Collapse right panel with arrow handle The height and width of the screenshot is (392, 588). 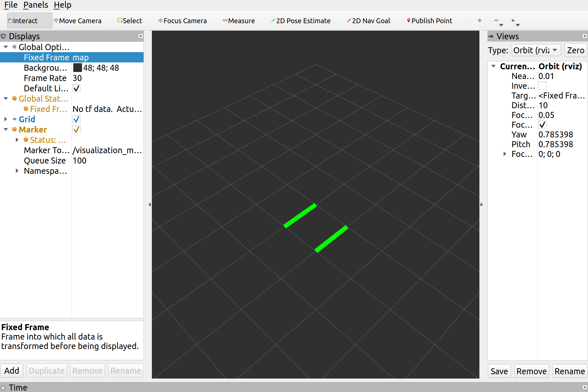click(x=482, y=204)
